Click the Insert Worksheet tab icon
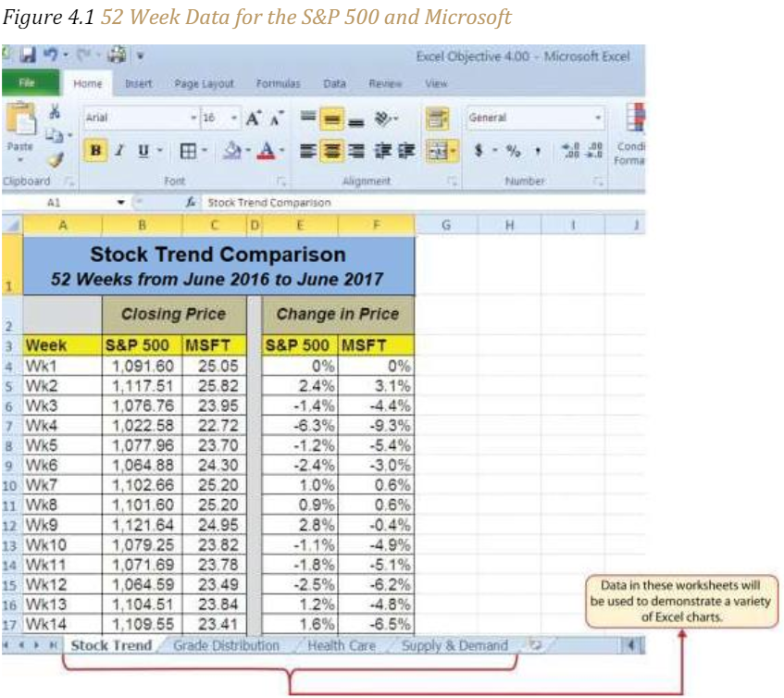Viewport: 784px width, 698px height. (535, 645)
